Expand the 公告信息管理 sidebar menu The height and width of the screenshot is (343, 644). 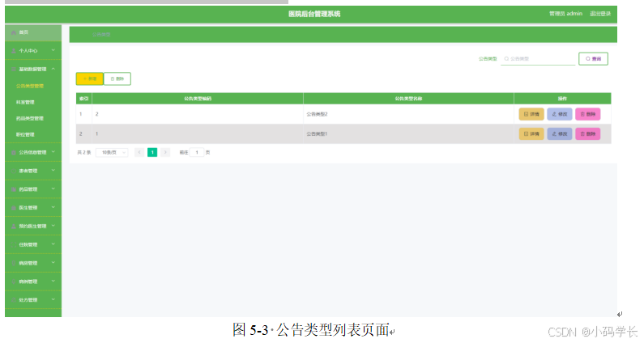click(33, 152)
